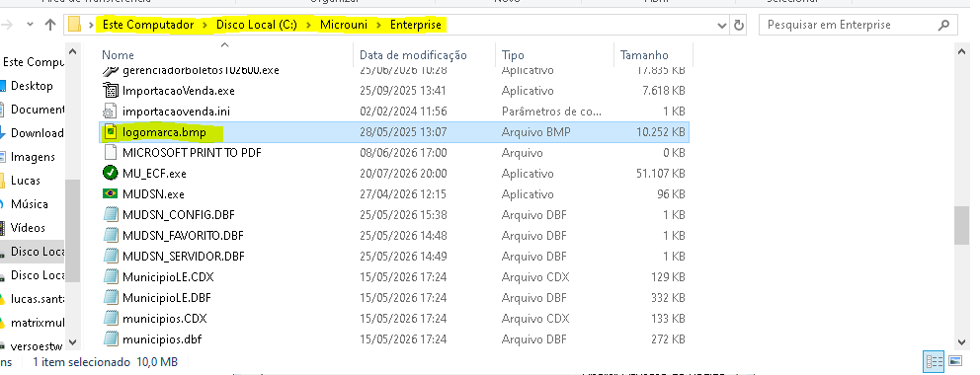Click '1 item selecionado' status text
Viewport: 980px width, 375px height.
tap(81, 362)
